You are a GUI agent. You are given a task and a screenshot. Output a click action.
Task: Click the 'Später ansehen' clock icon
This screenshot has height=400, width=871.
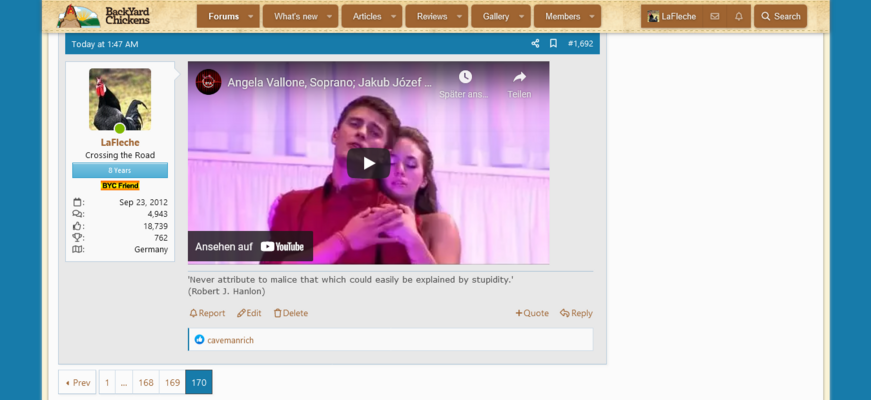(464, 77)
